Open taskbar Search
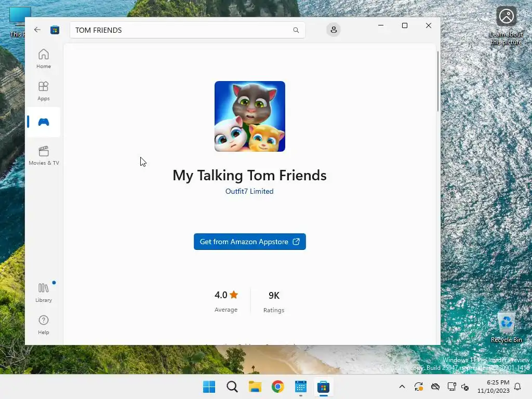The image size is (532, 399). [x=232, y=387]
